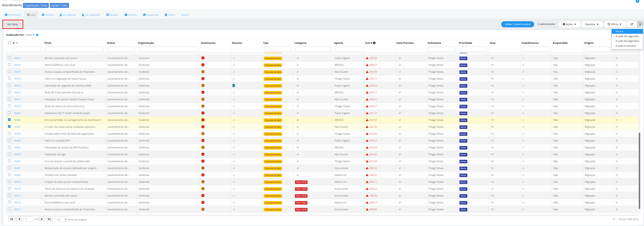Viewport: 644px width, 226px height.
Task: Switch to the Quadro tab
Action: click(x=112, y=15)
